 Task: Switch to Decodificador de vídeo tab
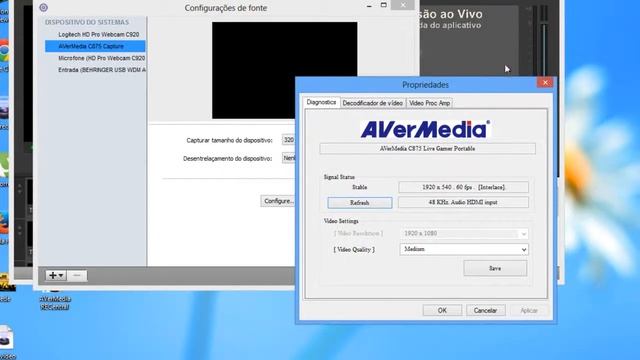tap(373, 103)
